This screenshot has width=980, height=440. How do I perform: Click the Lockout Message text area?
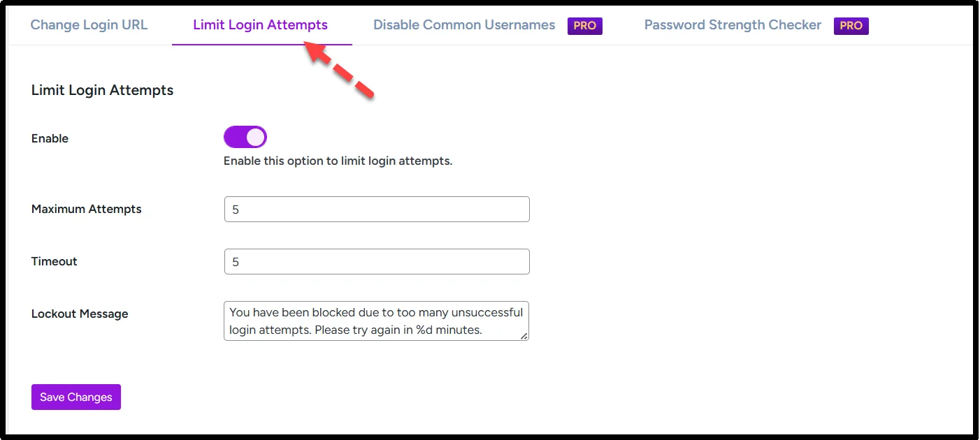click(376, 321)
